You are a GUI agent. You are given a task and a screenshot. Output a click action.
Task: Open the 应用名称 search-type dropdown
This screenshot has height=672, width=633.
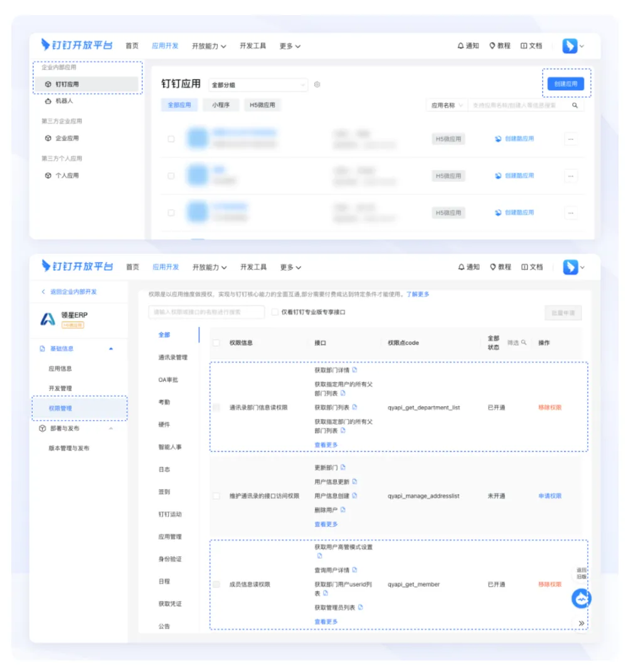pos(447,105)
